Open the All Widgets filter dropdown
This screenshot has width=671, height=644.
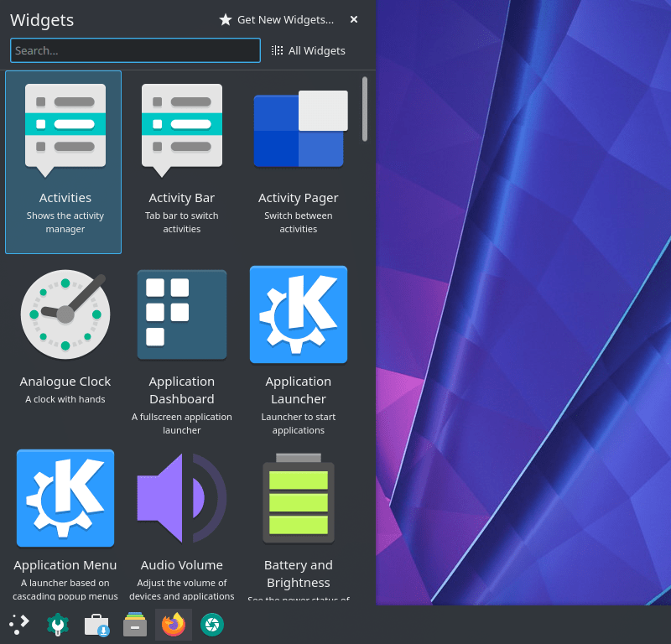(x=309, y=50)
